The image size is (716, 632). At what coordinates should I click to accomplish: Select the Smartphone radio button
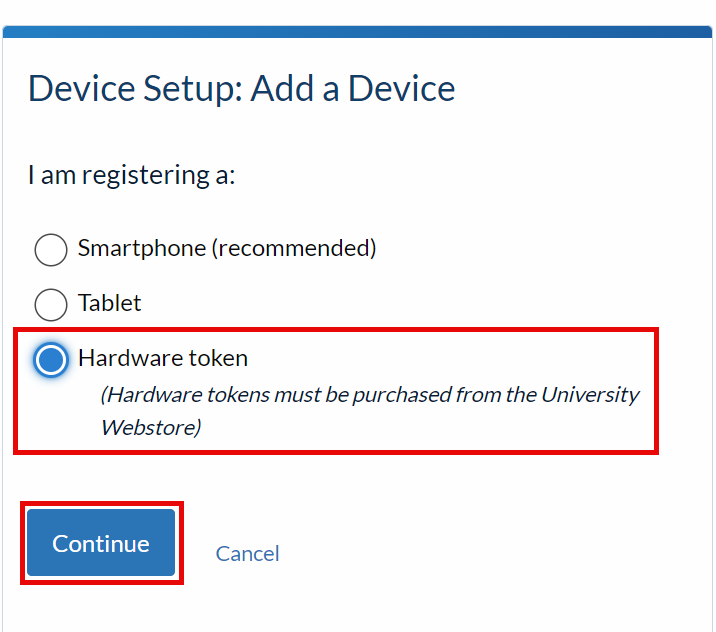click(x=51, y=250)
